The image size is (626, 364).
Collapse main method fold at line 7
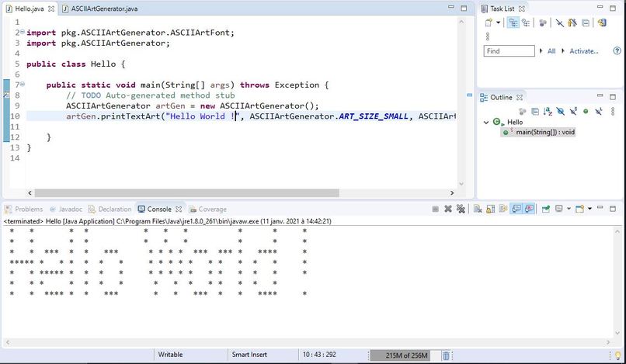click(23, 84)
